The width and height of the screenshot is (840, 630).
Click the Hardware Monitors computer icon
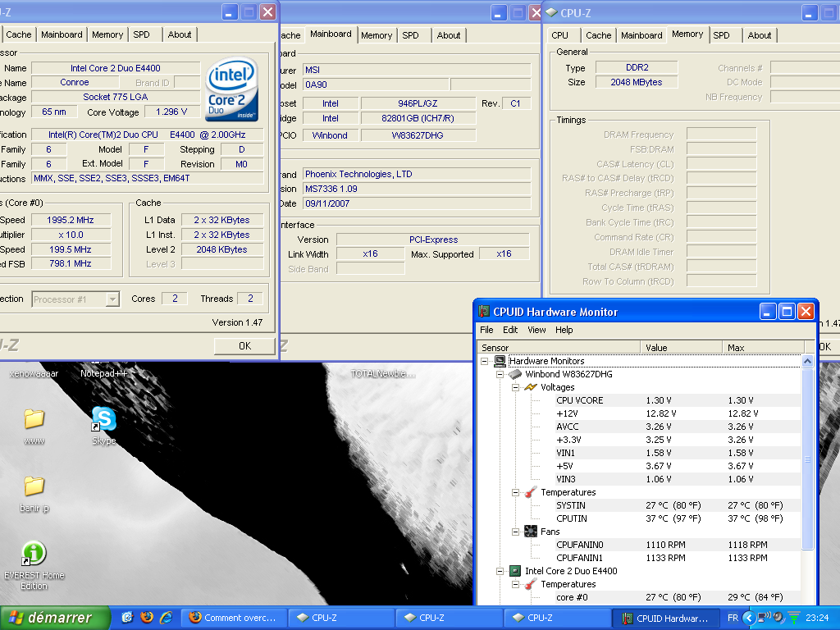(x=500, y=361)
